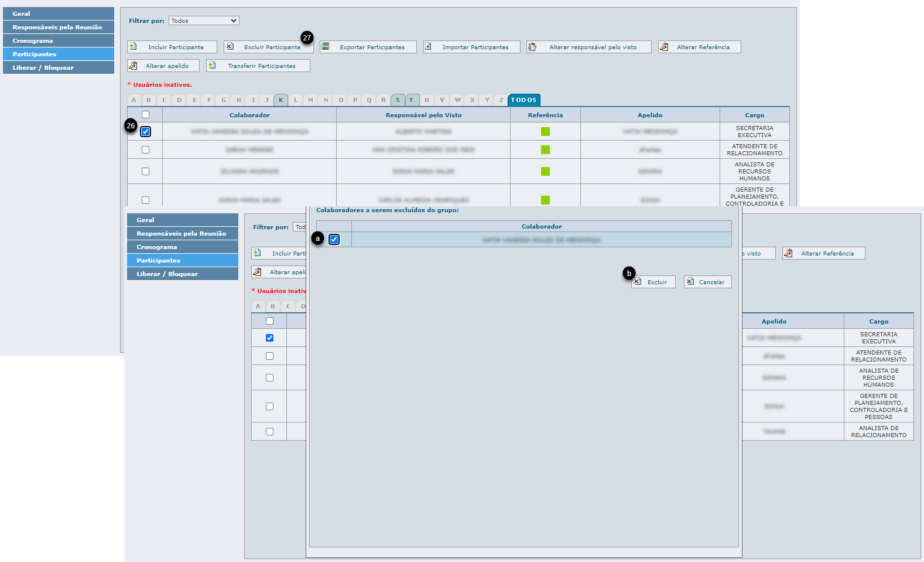This screenshot has width=924, height=562.
Task: Select Participantes in top sidebar
Action: pyautogui.click(x=59, y=54)
